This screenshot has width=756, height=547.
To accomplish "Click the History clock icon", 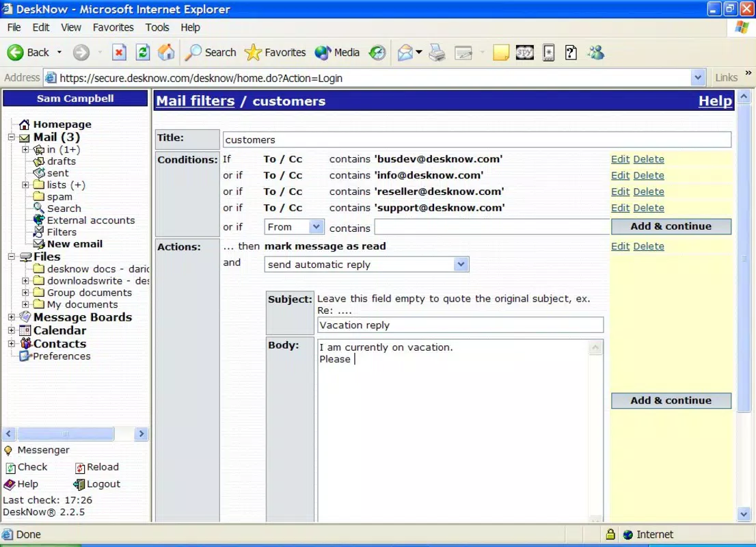I will pyautogui.click(x=377, y=52).
